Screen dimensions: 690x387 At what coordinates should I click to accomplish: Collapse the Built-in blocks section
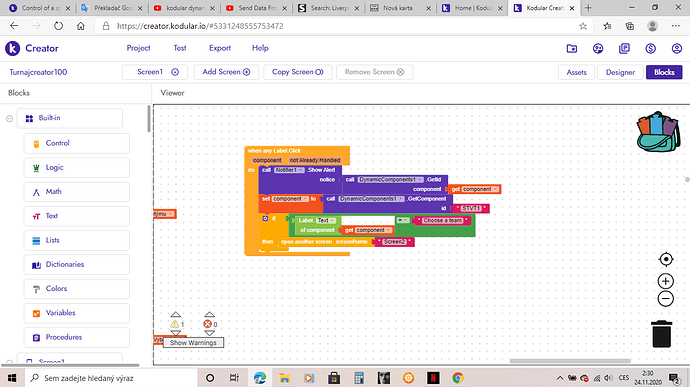pos(9,118)
